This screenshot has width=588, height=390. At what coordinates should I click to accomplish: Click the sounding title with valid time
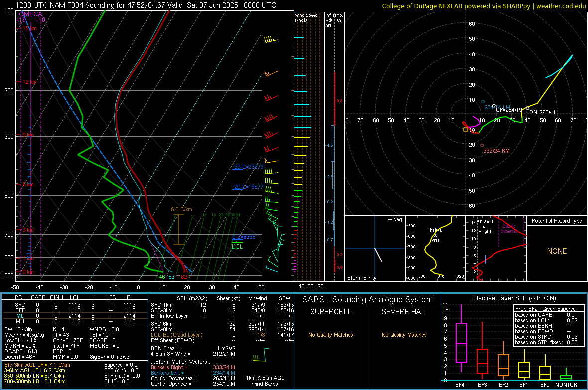coord(146,5)
